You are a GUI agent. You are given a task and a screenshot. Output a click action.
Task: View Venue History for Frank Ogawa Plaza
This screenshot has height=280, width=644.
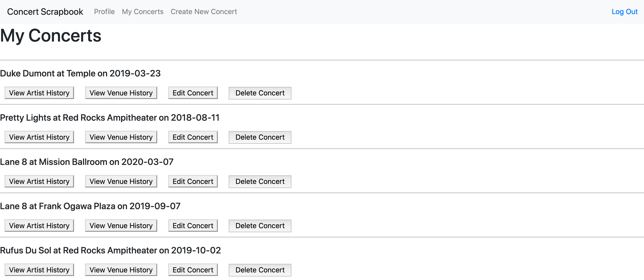click(121, 225)
